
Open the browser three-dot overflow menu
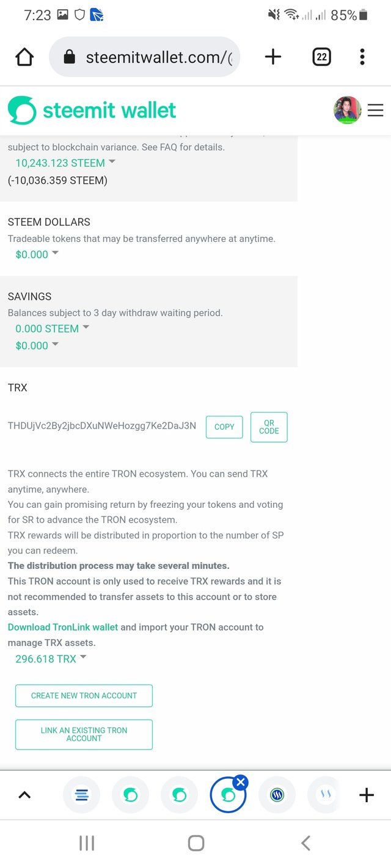click(x=362, y=57)
